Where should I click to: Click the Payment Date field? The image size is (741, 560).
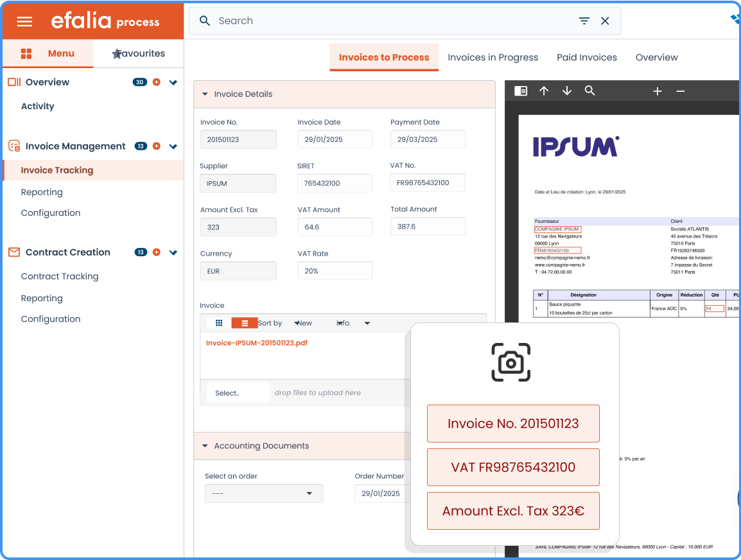point(428,139)
